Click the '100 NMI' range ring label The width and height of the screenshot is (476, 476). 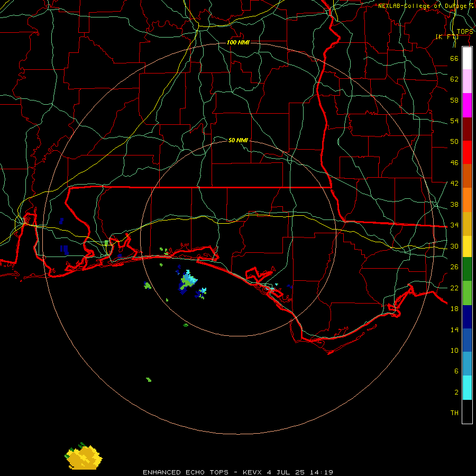[238, 42]
